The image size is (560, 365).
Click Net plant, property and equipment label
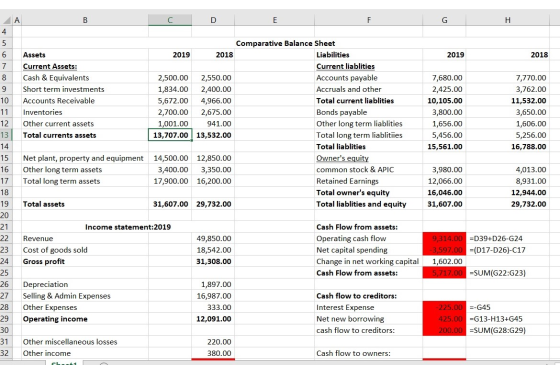(x=85, y=158)
